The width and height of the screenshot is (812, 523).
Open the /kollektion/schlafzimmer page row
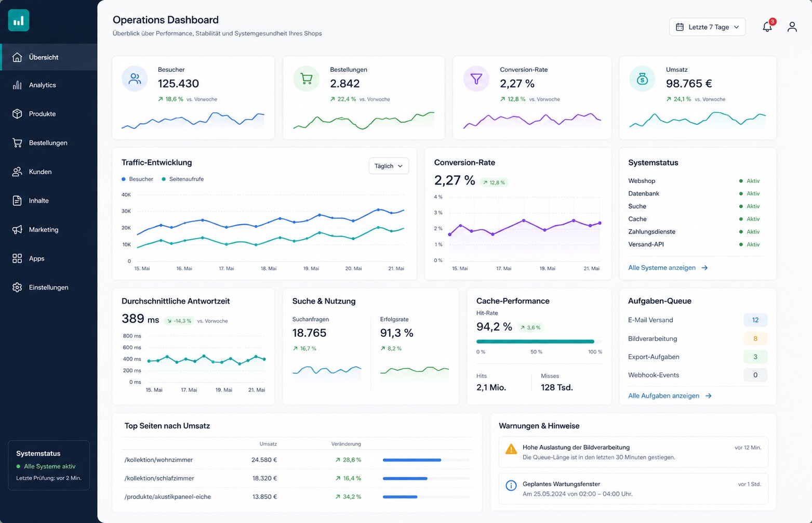pos(297,478)
